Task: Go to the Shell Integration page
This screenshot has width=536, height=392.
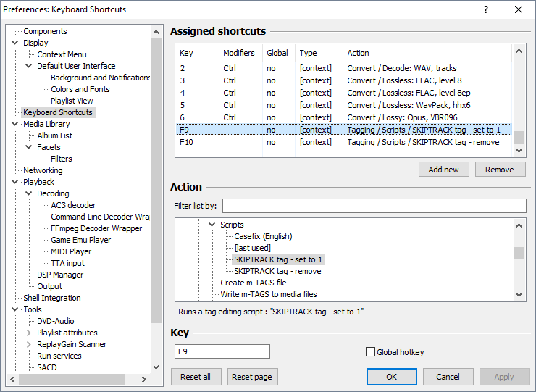Action: pos(51,298)
